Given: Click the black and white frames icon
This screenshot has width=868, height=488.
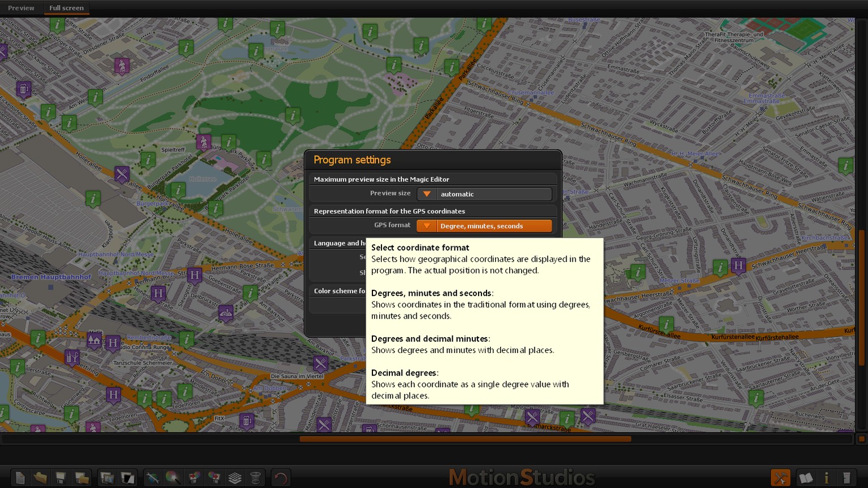Looking at the screenshot, I should click(x=128, y=478).
